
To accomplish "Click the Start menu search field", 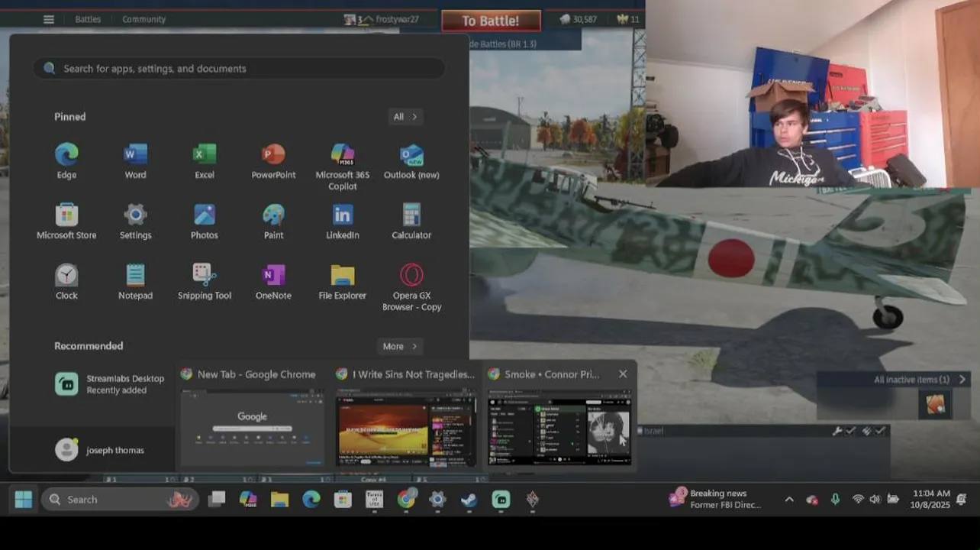I will (x=239, y=69).
